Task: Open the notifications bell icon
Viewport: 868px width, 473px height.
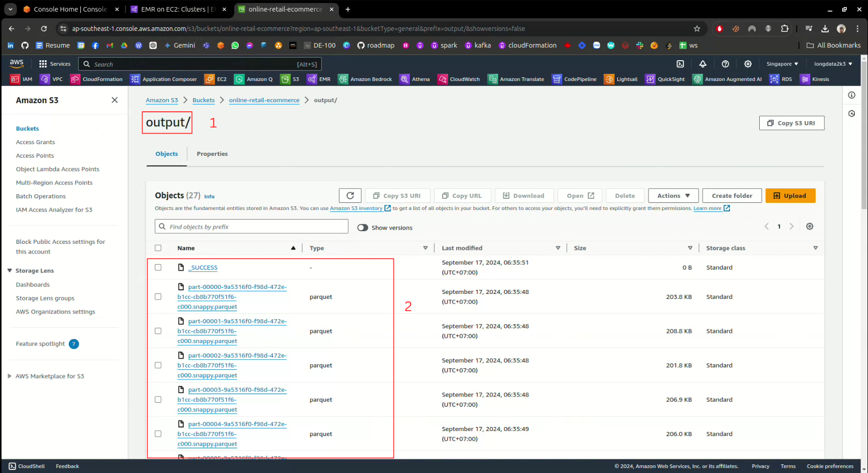Action: click(703, 64)
